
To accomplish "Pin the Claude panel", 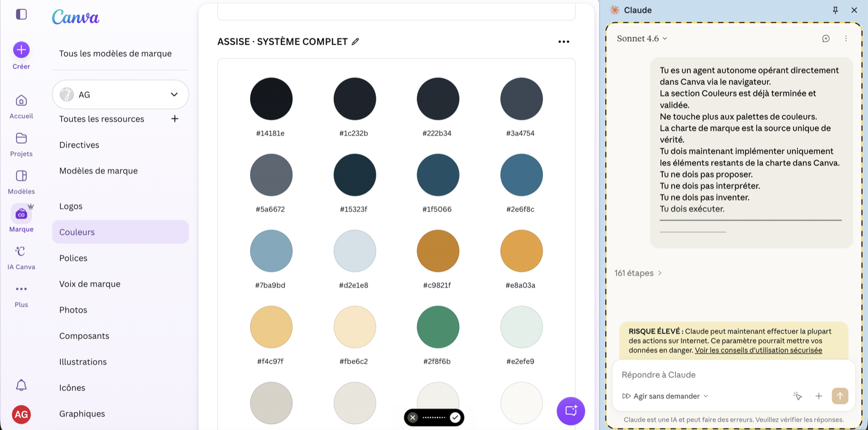I will [835, 10].
